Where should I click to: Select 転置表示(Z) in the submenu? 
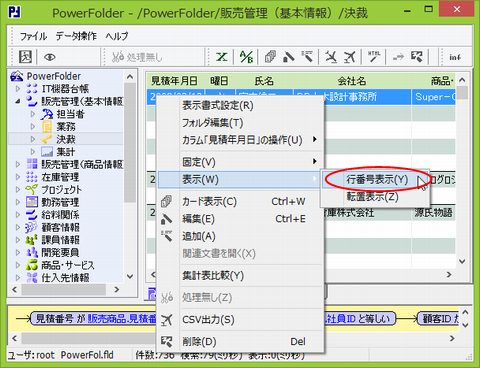tap(375, 197)
